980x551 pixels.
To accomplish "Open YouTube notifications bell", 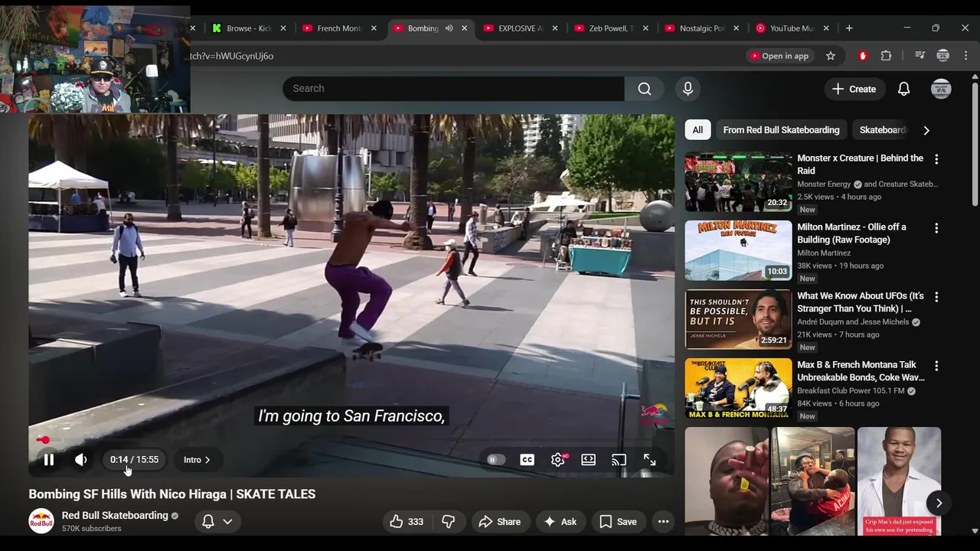I will point(903,89).
